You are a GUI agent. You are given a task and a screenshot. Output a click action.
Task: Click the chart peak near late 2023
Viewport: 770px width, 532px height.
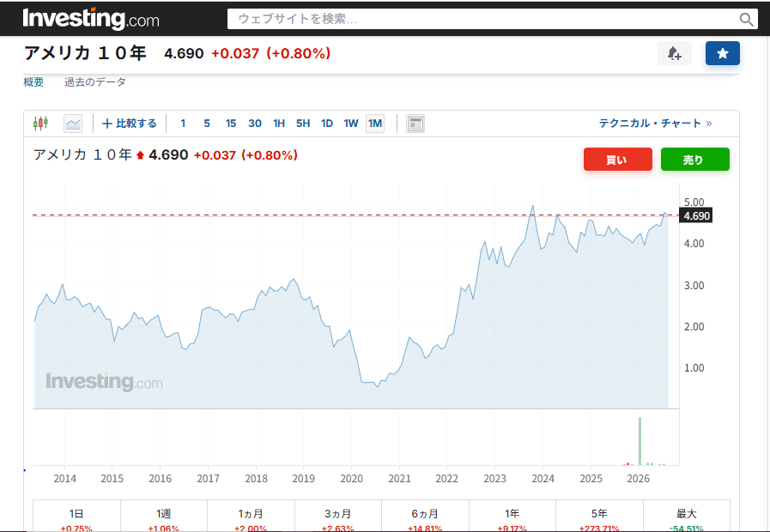(x=533, y=206)
